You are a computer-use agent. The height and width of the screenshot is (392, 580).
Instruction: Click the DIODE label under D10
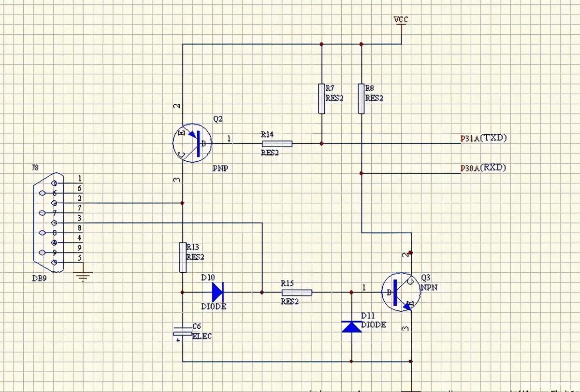(x=214, y=307)
